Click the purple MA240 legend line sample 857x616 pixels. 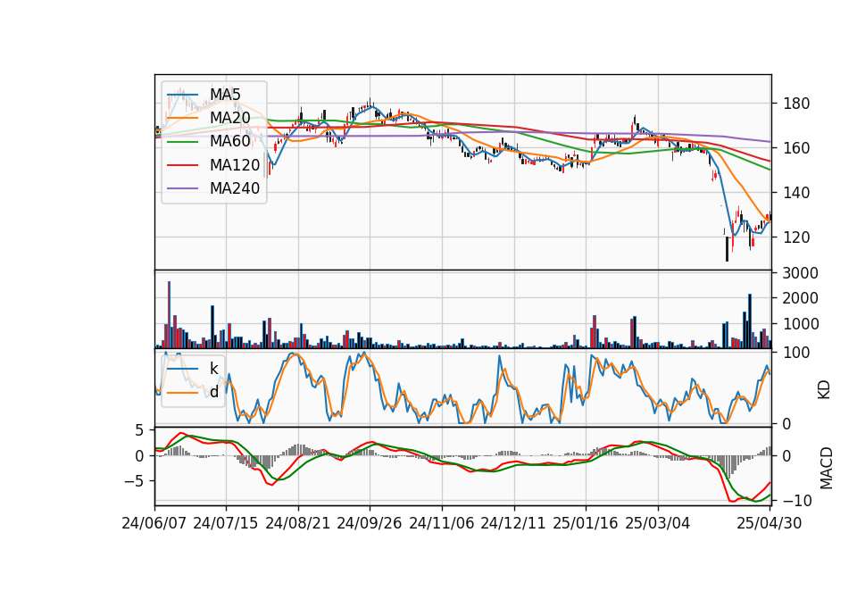click(x=183, y=188)
